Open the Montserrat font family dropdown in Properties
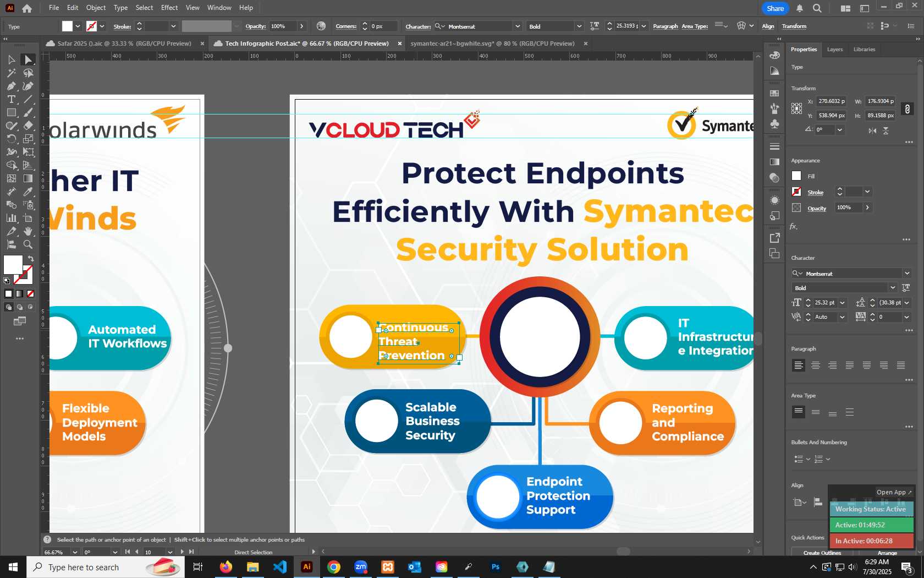 pos(907,274)
